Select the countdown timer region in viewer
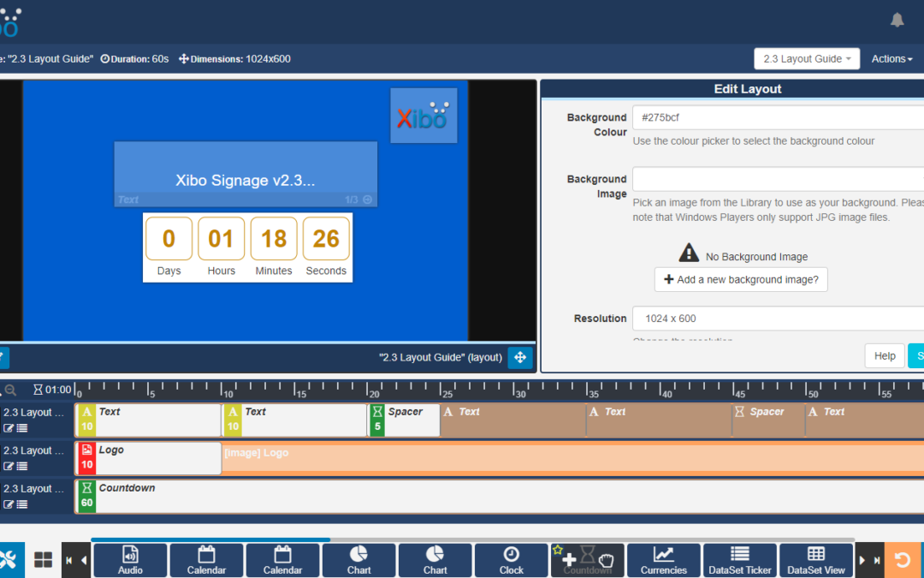Viewport: 924px width, 578px height. pos(247,247)
